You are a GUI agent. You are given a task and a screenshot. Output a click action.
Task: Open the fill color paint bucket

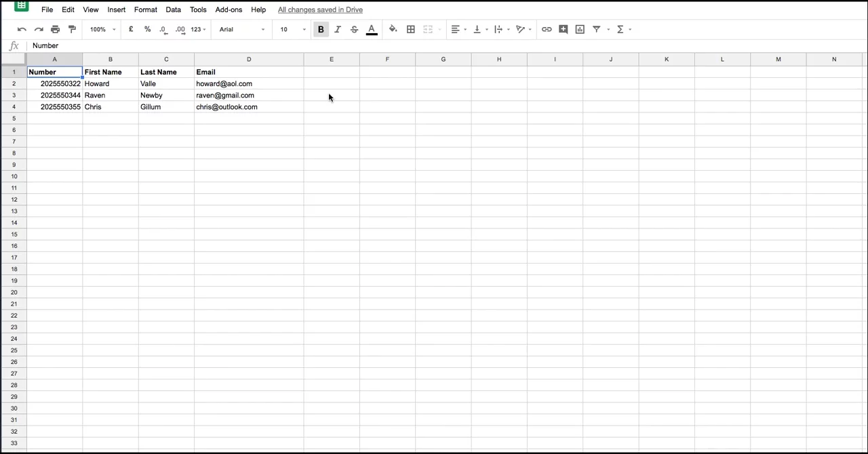pos(393,29)
